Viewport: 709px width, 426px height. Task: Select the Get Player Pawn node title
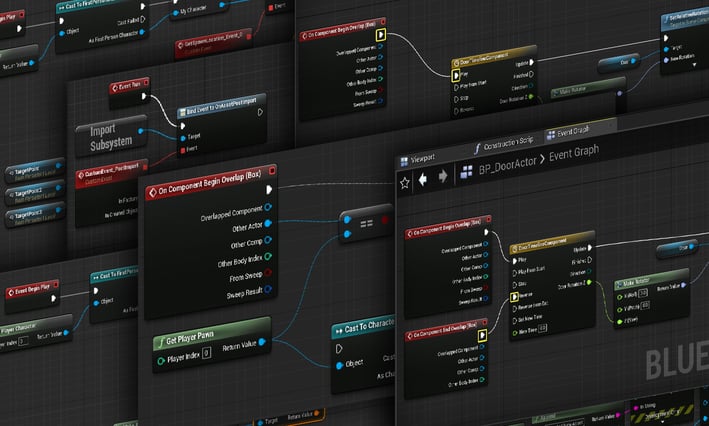189,338
